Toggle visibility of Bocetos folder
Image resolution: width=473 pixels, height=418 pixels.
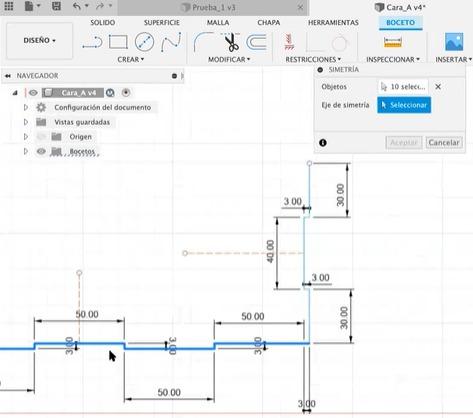point(41,151)
